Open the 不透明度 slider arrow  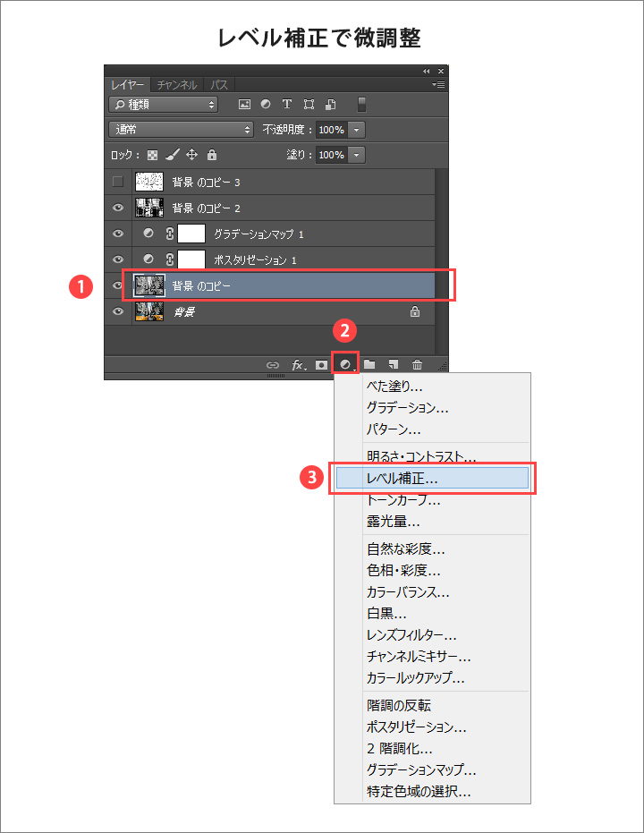point(357,130)
